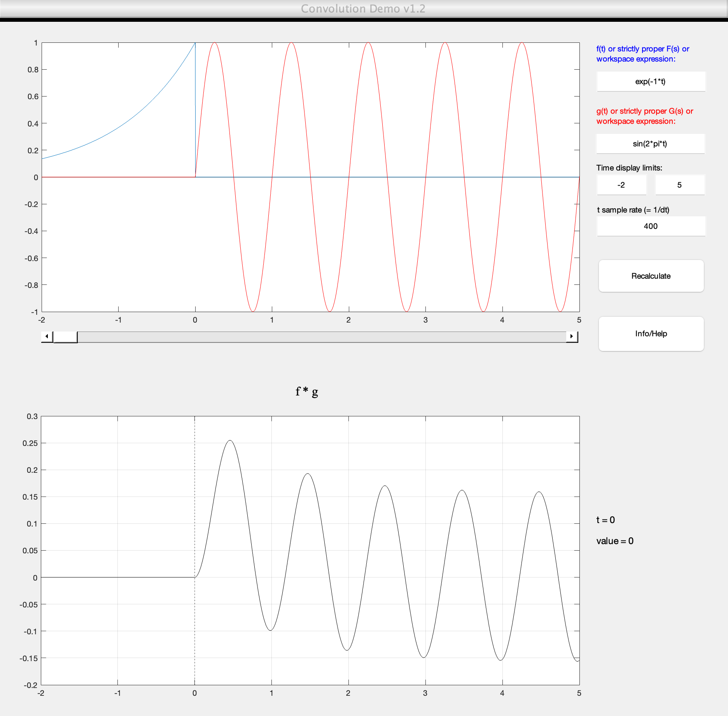The height and width of the screenshot is (716, 728).
Task: Click the upper time display limit field (5)
Action: [x=680, y=185]
